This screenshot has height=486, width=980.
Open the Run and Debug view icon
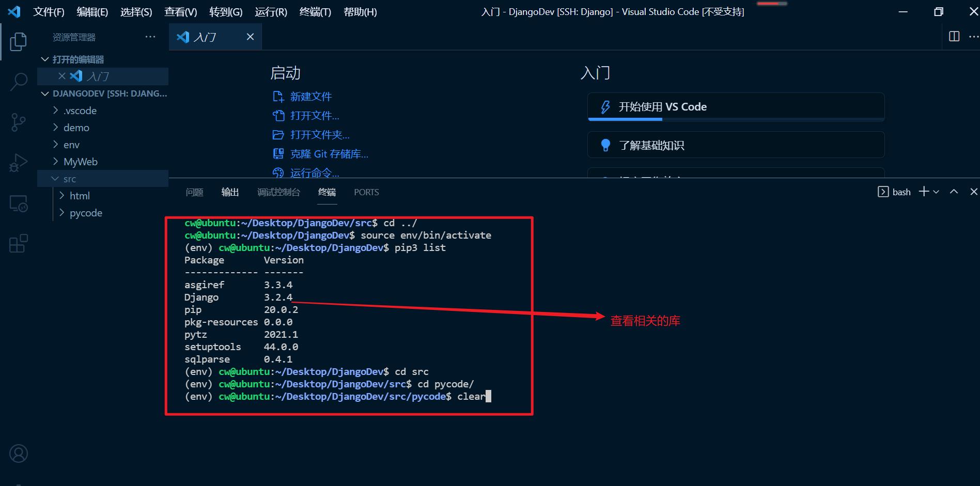19,163
